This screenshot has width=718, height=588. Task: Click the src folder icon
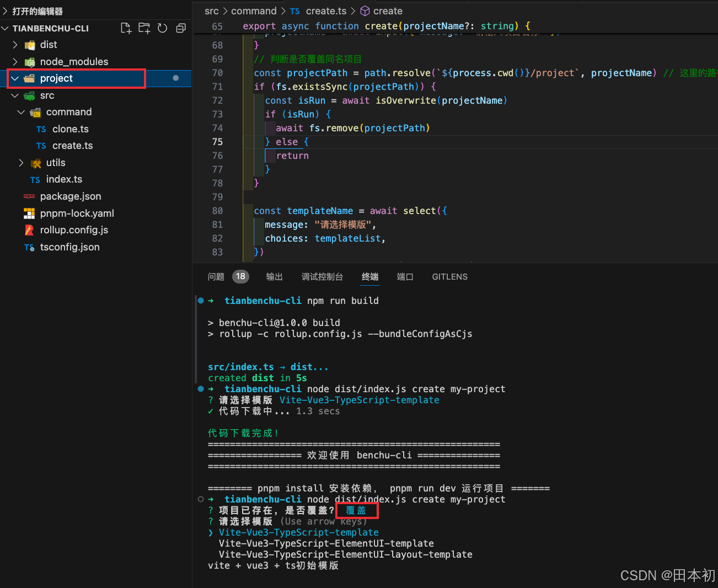(x=30, y=96)
